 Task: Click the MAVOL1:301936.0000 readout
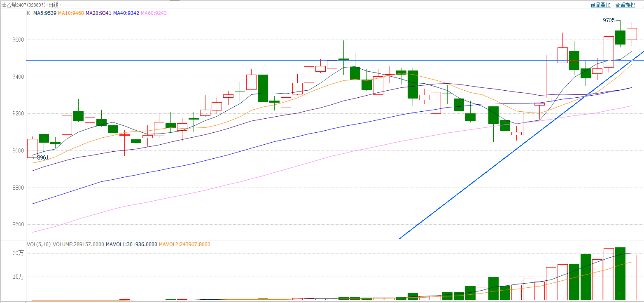[x=131, y=244]
